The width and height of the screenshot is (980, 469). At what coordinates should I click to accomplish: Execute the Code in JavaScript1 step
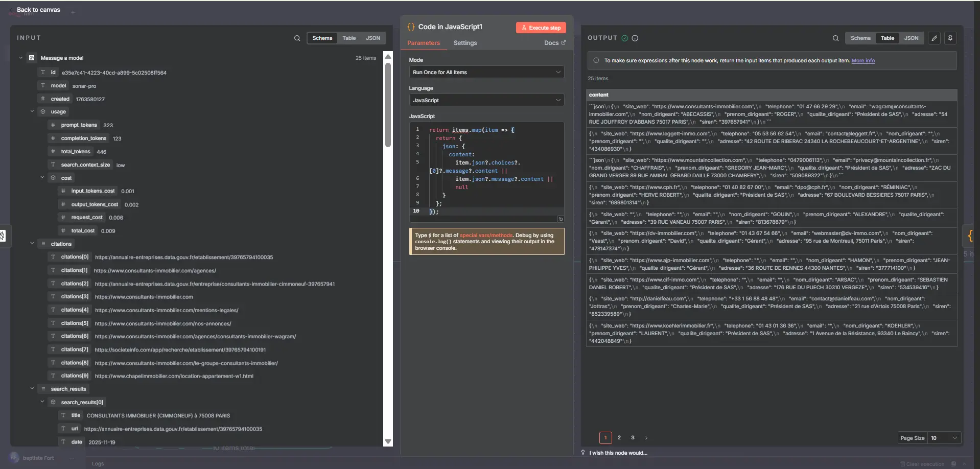click(x=541, y=28)
